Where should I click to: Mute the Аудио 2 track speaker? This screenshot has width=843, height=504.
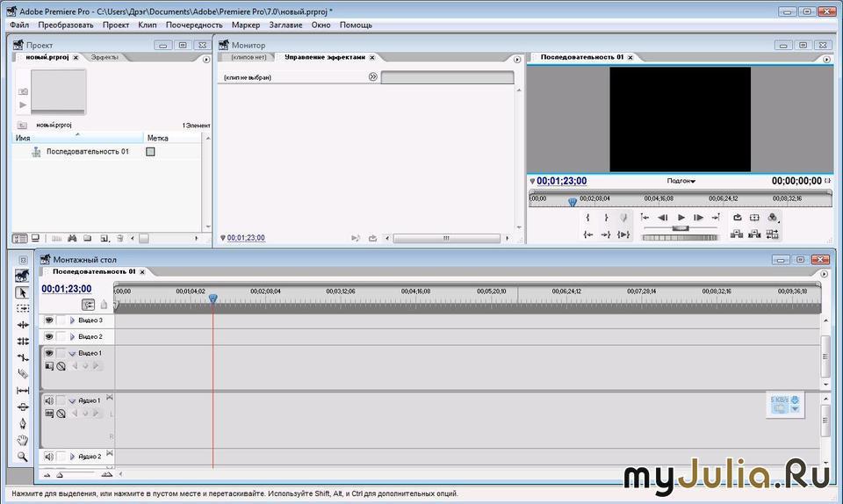tap(49, 457)
